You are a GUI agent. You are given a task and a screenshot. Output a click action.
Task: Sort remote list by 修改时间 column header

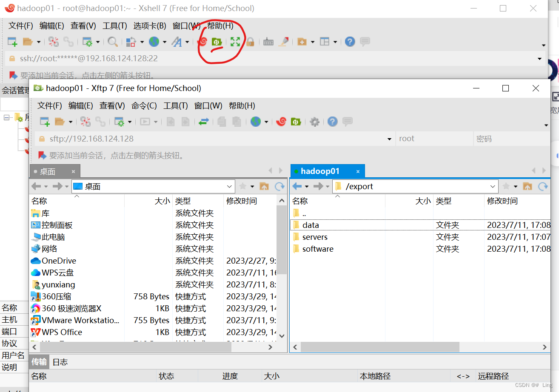click(517, 201)
